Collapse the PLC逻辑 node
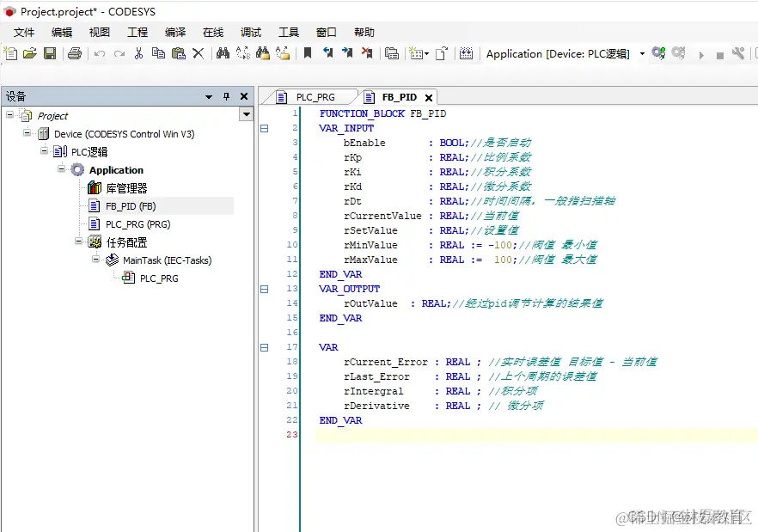758x532 pixels. [x=45, y=151]
